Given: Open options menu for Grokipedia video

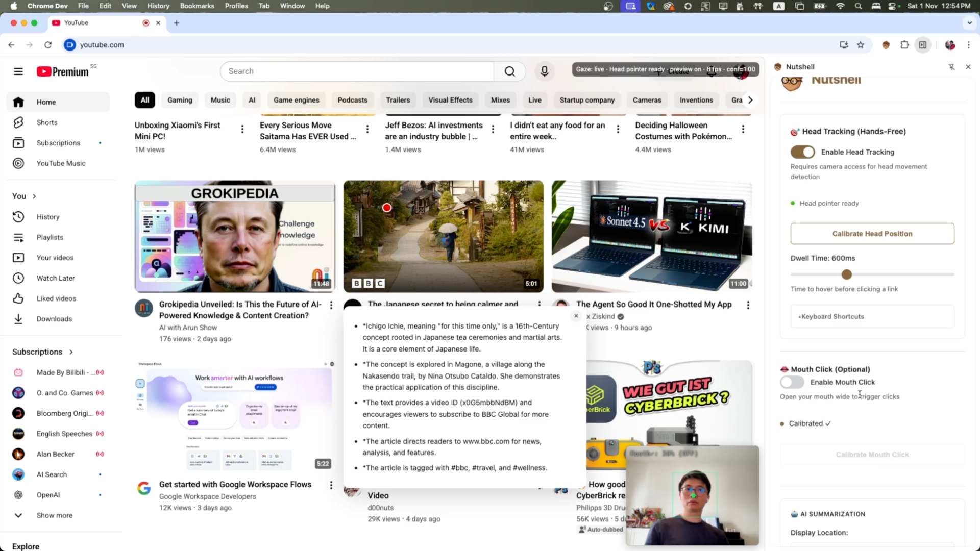Looking at the screenshot, I should click(x=331, y=305).
